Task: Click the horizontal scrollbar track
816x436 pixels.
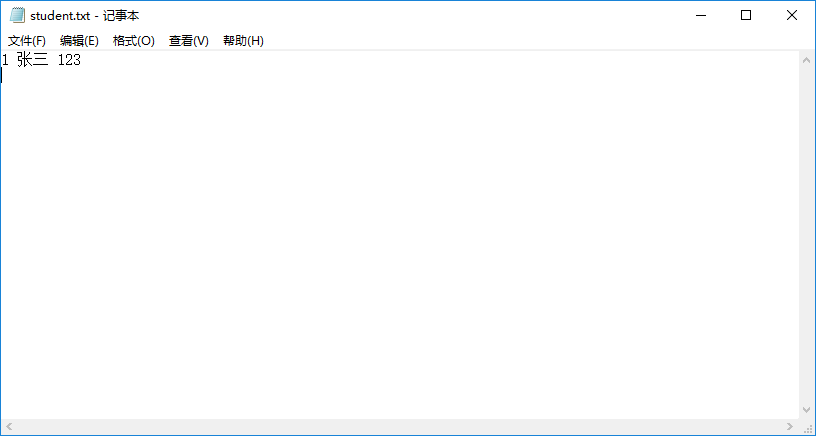Action: (x=400, y=427)
